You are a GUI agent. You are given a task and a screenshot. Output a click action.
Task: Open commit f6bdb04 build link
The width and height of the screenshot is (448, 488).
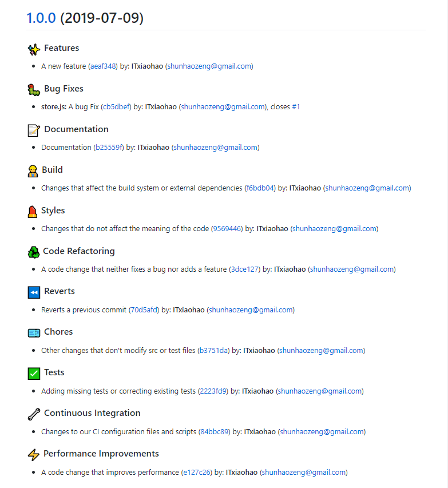[260, 188]
